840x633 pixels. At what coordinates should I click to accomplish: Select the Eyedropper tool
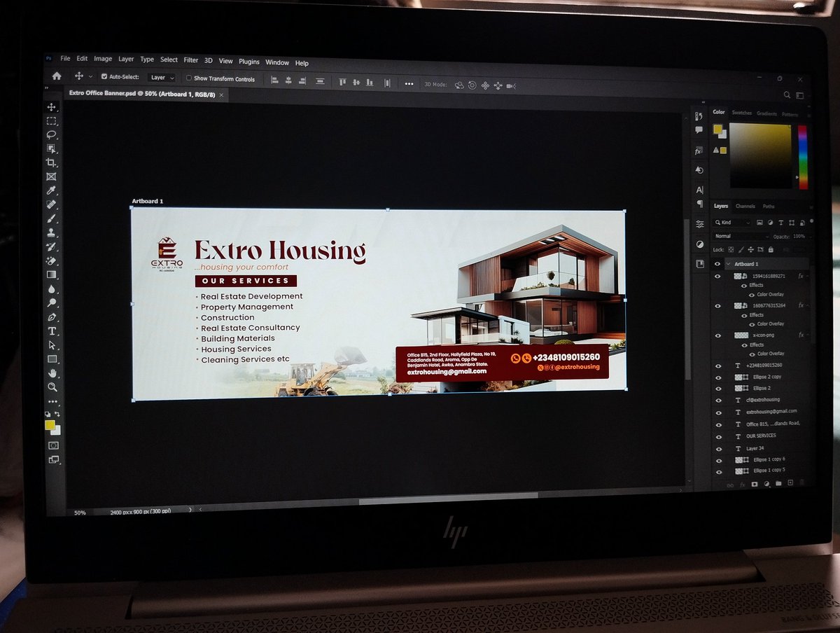(52, 190)
